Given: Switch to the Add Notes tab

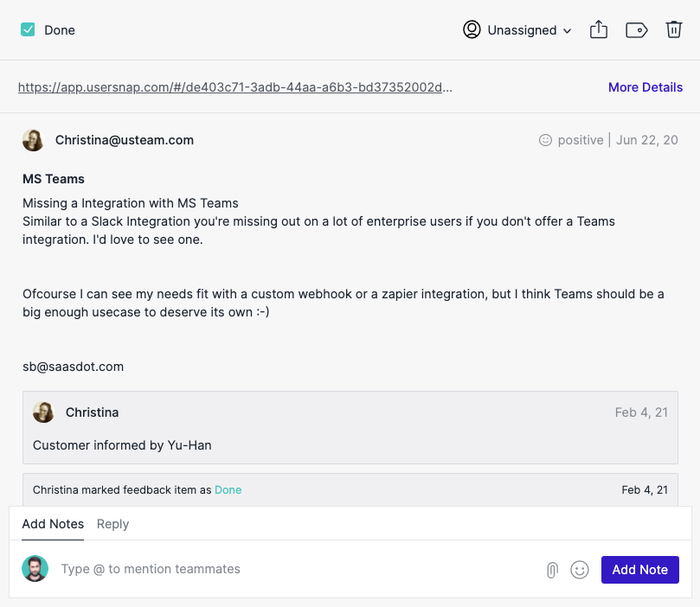Looking at the screenshot, I should tap(53, 524).
